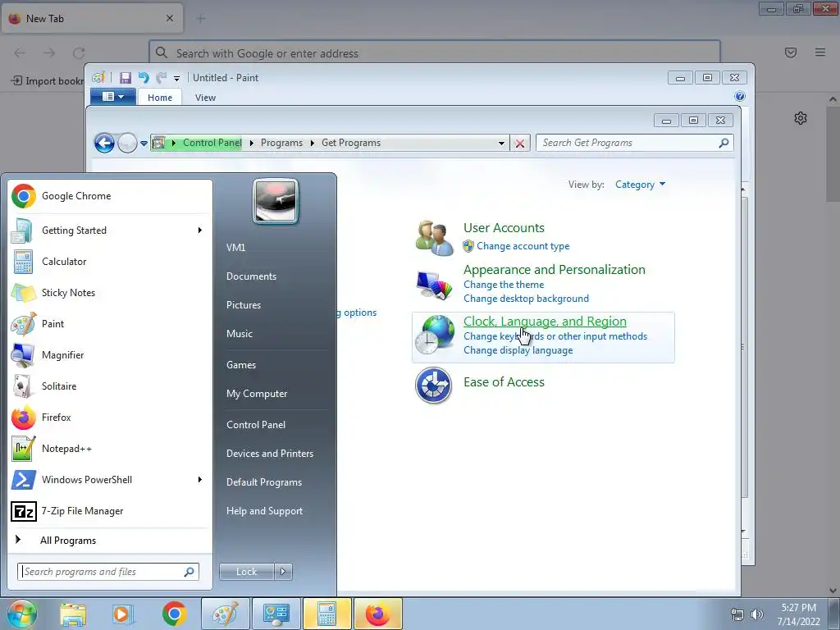Click Change the theme link

(x=504, y=285)
